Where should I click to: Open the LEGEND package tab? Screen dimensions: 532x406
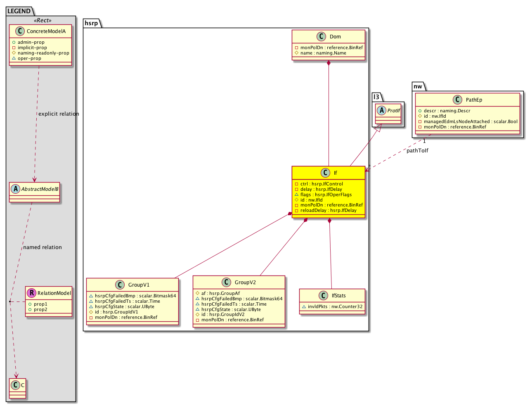click(x=19, y=11)
